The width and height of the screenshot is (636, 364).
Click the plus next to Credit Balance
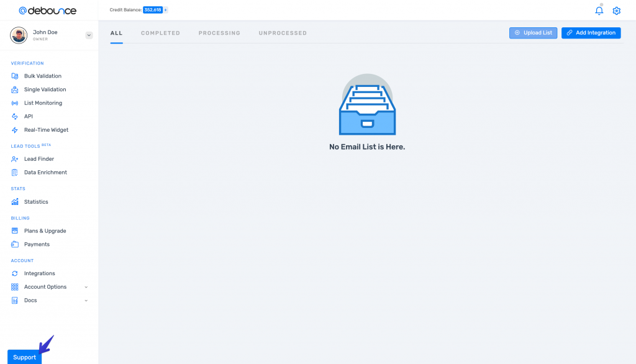pyautogui.click(x=166, y=10)
